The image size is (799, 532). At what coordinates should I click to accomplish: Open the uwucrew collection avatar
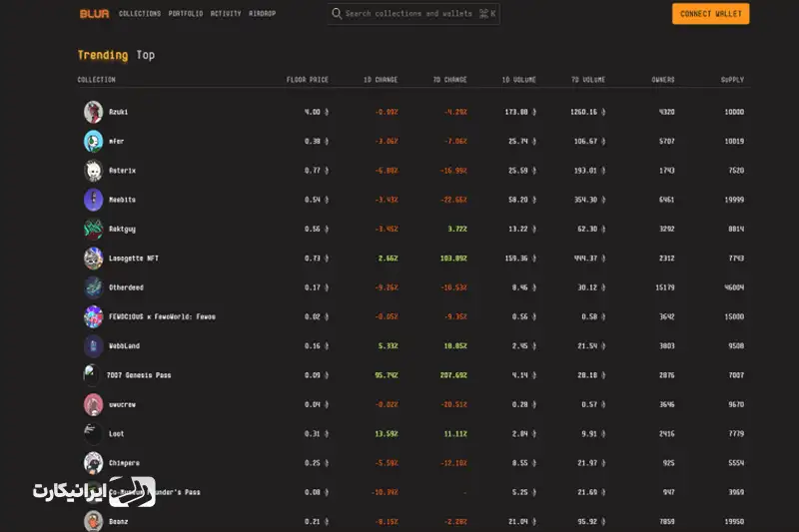93,404
